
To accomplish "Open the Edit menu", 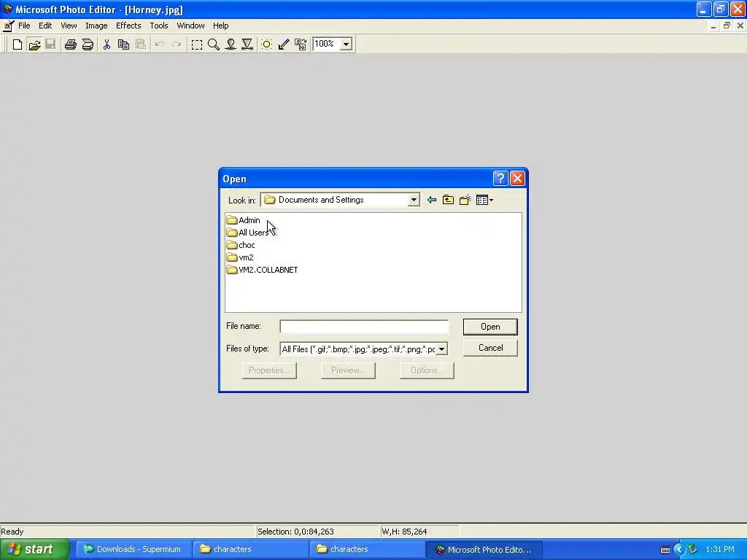I will [x=45, y=26].
